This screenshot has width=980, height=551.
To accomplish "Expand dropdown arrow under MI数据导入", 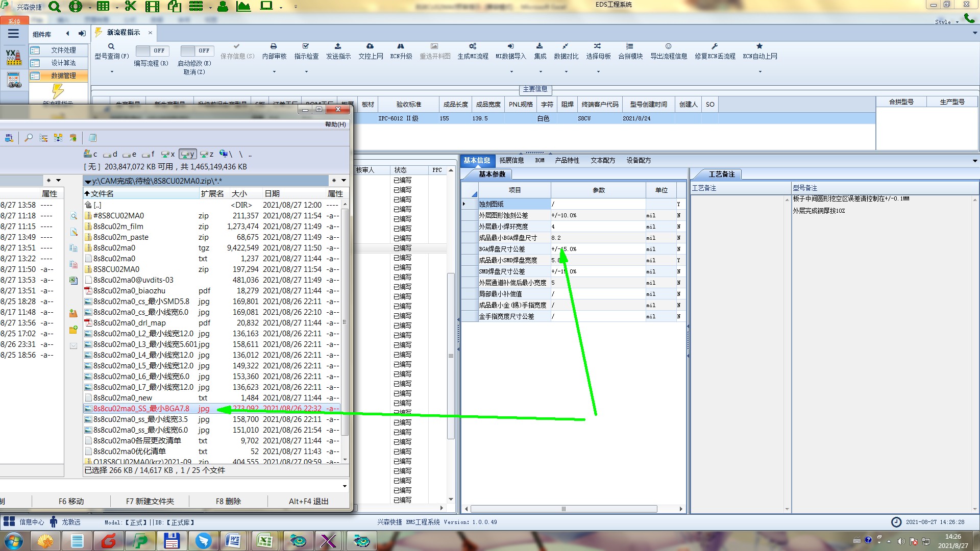I will 511,71.
